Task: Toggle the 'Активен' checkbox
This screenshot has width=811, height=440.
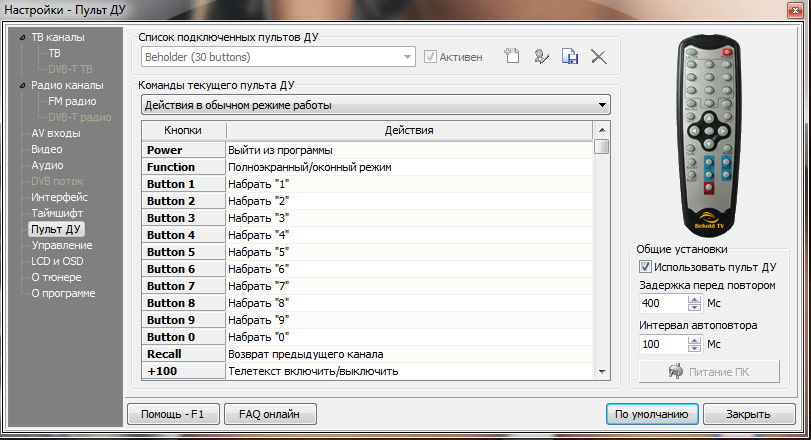Action: [431, 57]
